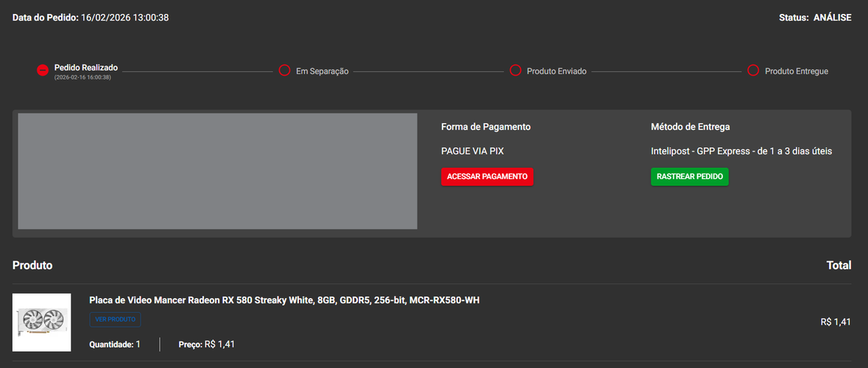
Task: Open the Radeon RX 580 product thumbnail
Action: click(41, 322)
